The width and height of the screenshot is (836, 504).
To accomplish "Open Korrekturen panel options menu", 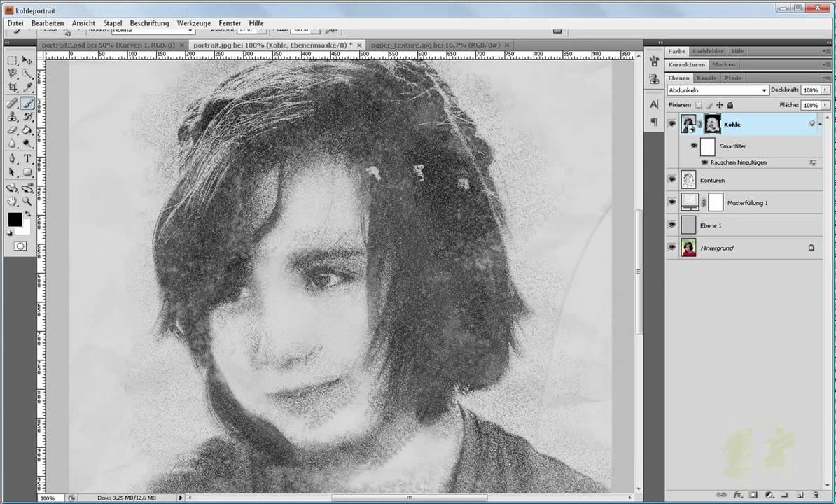I will [826, 64].
